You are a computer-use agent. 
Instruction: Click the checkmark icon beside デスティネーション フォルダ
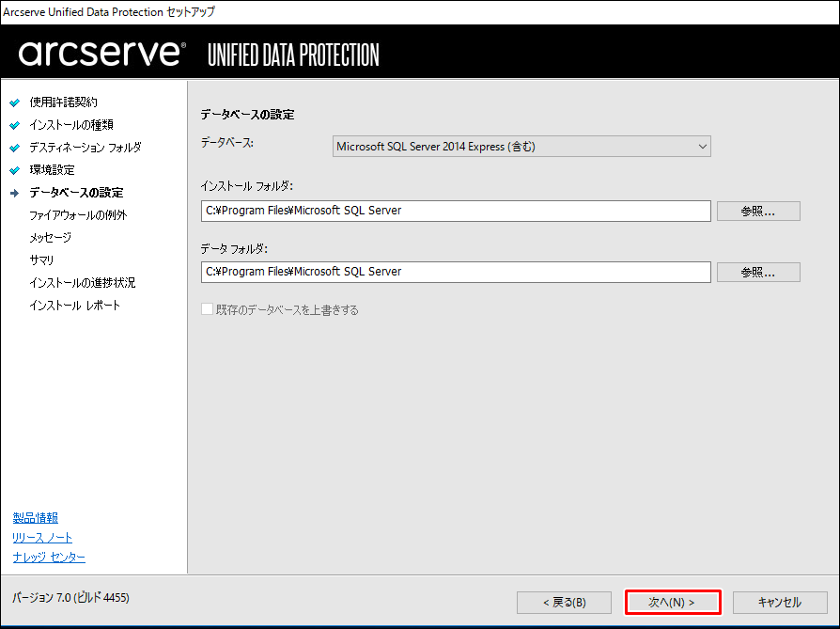click(x=15, y=148)
